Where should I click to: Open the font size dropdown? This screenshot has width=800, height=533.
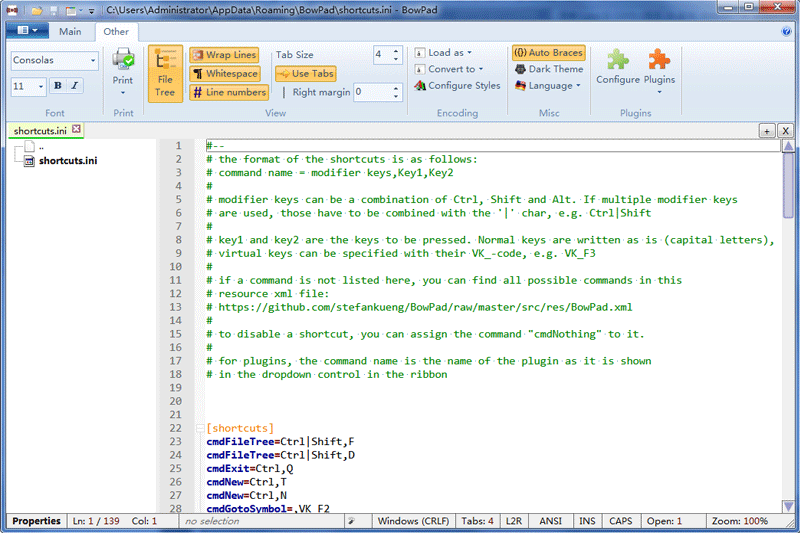point(41,86)
